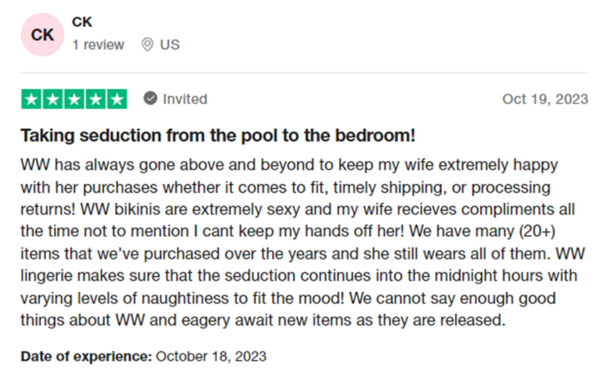Click the third green star
595x375 pixels.
pos(74,99)
